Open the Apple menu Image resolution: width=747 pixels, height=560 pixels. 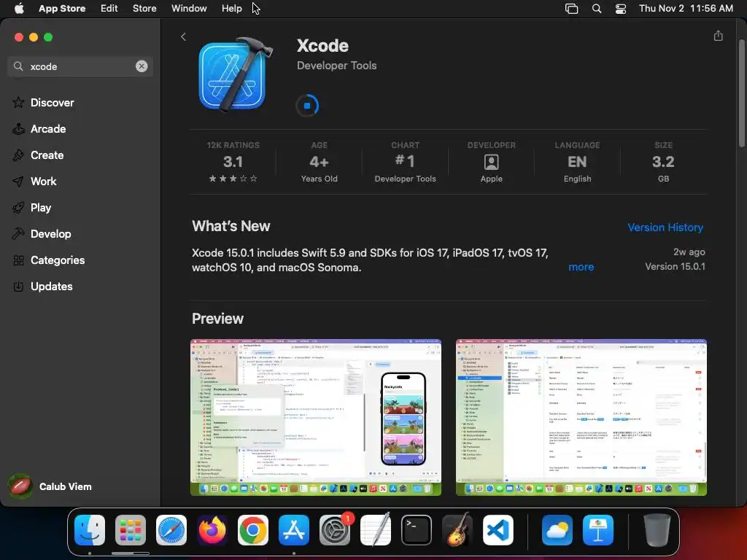click(x=19, y=8)
